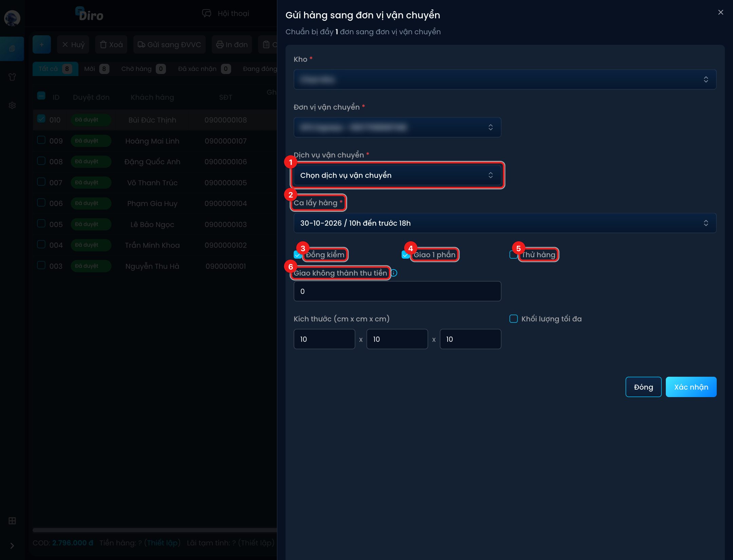Click the Huỷ toolbar button
This screenshot has width=733, height=560.
[73, 44]
